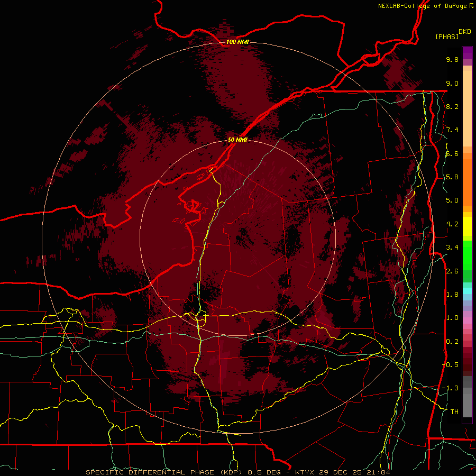The height and width of the screenshot is (476, 476).
Task: Pick the cyan segment of the color bar
Action: pos(467,291)
